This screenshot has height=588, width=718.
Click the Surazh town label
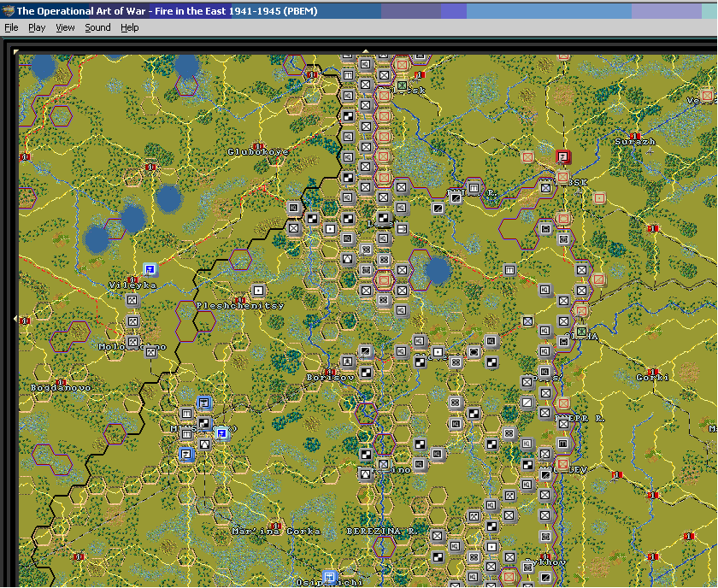pos(634,142)
